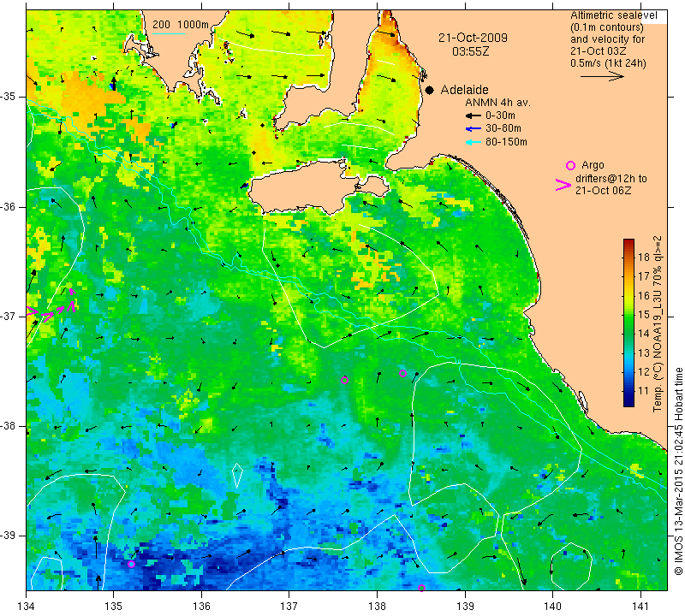Click the Argo legend label
685x616 pixels.
[593, 165]
